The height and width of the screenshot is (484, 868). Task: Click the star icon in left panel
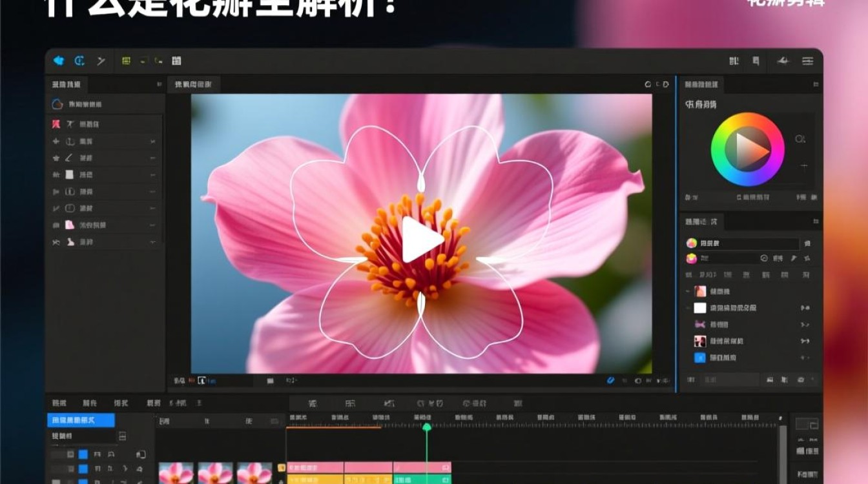click(x=56, y=157)
